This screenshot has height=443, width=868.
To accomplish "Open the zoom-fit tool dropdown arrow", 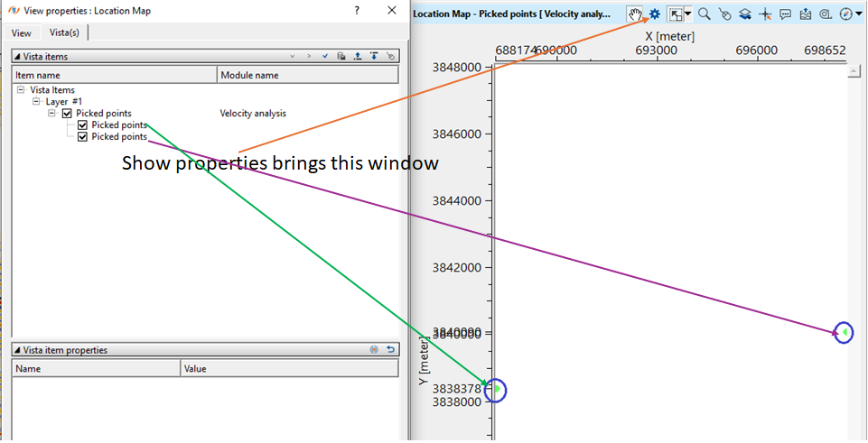I will pyautogui.click(x=688, y=14).
